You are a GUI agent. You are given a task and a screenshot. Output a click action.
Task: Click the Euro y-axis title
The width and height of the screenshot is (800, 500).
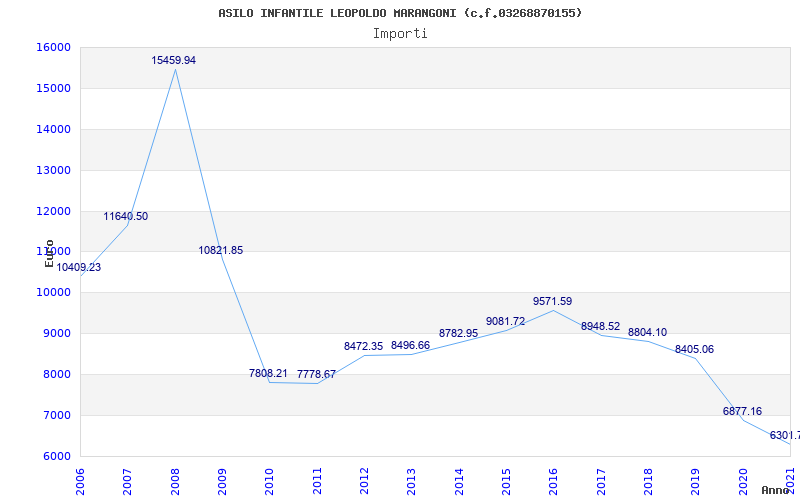[49, 253]
